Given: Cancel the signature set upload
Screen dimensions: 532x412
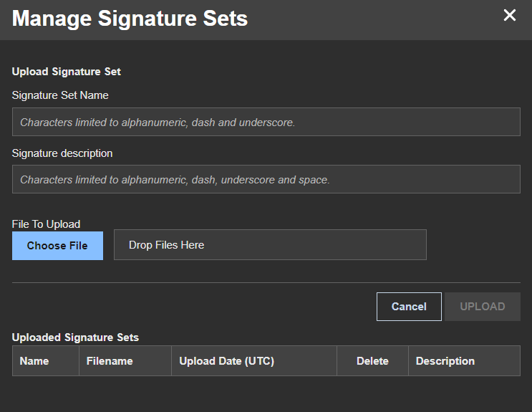Looking at the screenshot, I should [409, 307].
